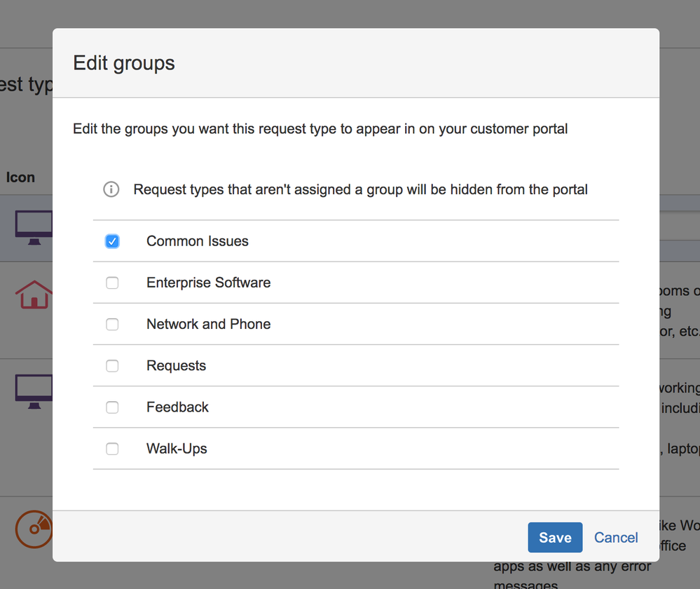Enable the Enterprise Software checkbox
The height and width of the screenshot is (589, 700).
112,283
